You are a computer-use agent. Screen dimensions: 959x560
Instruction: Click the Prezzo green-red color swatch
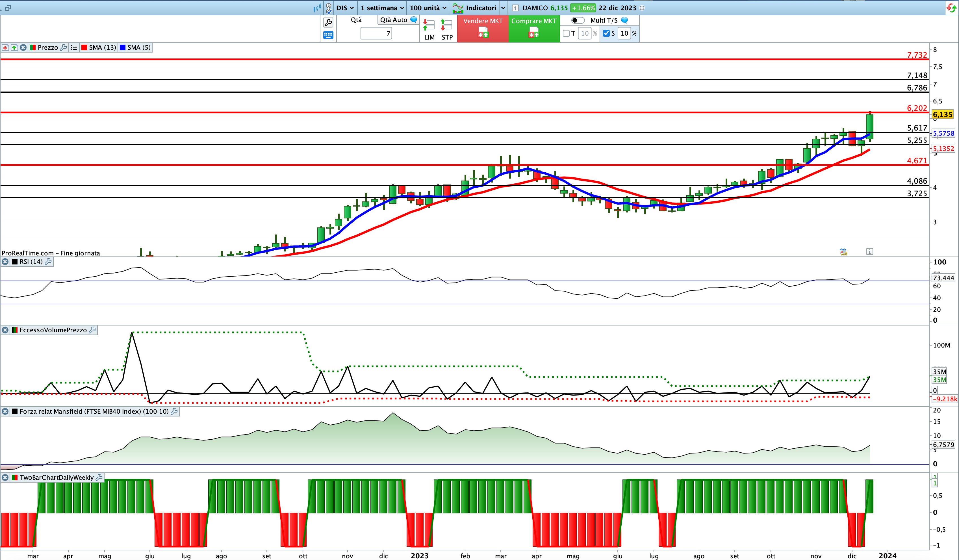coord(33,47)
